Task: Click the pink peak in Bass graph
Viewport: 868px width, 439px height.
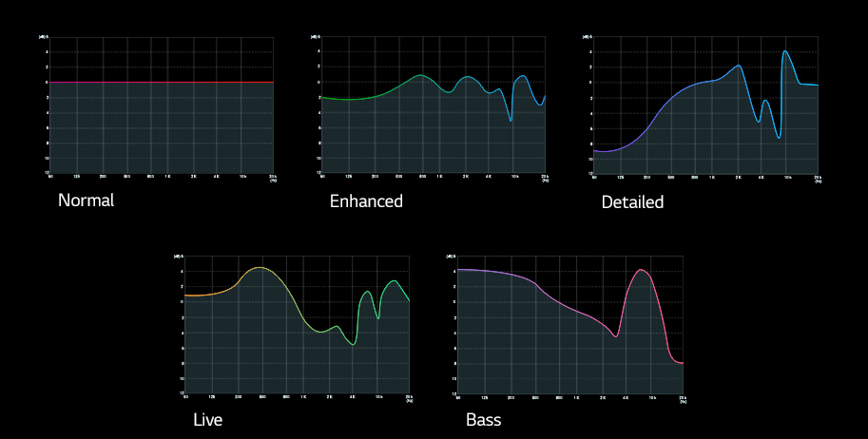Action: (x=642, y=270)
